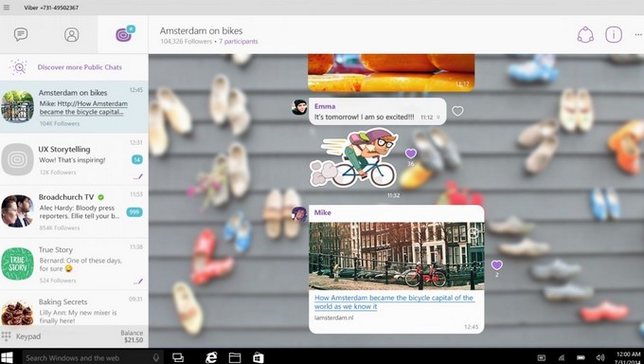This screenshot has width=644, height=364.
Task: Open the chat info icon in header
Action: click(614, 35)
